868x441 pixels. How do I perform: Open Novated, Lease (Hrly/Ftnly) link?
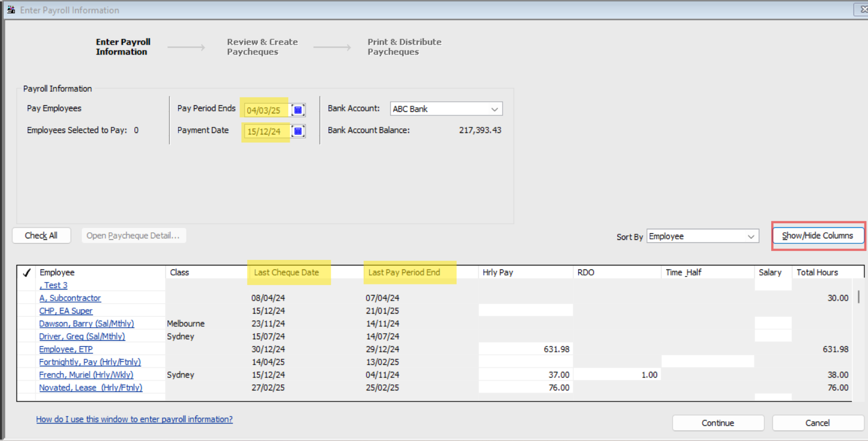point(91,387)
